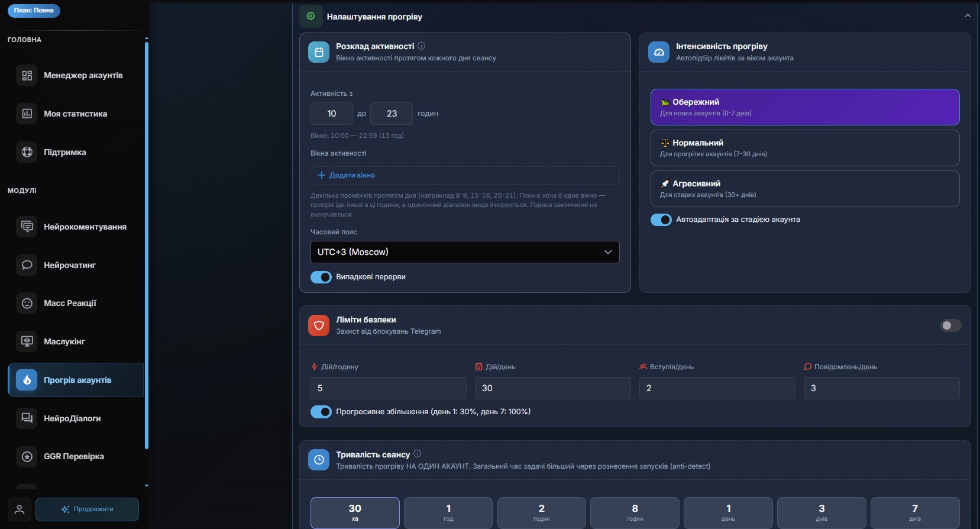Click the Продовжити button

click(x=87, y=509)
